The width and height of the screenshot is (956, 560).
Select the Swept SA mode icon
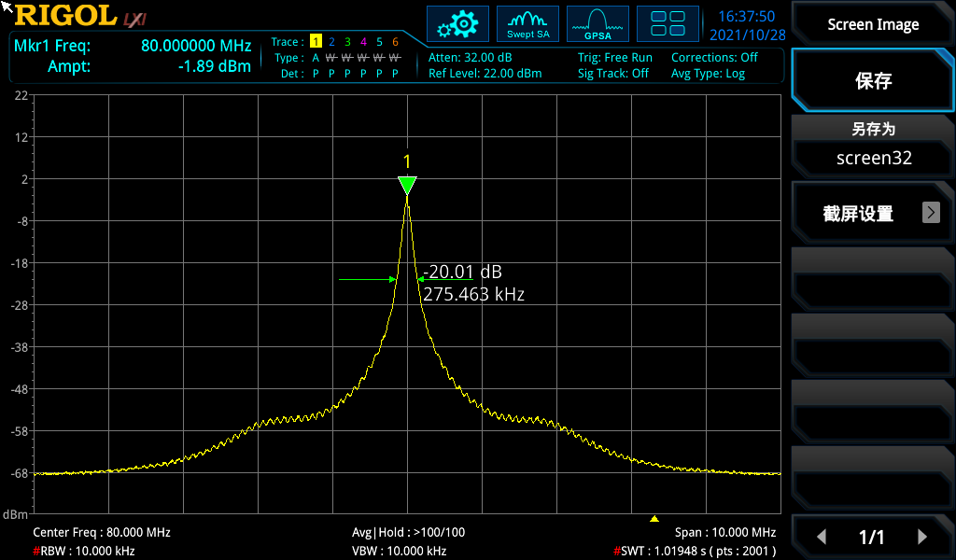pyautogui.click(x=527, y=24)
